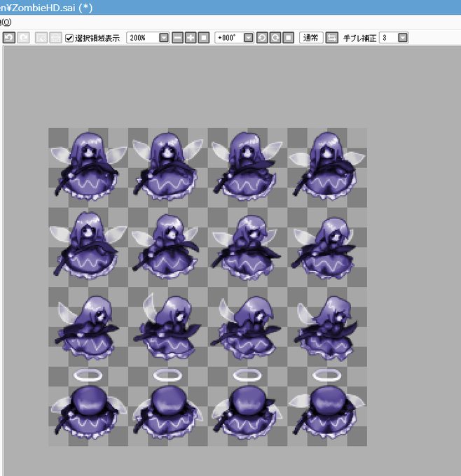Click the third-row second-column fairy sprite
The height and width of the screenshot is (476, 461).
[167, 327]
